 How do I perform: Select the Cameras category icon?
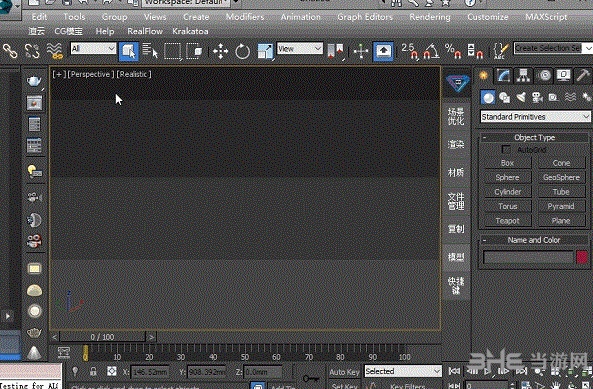[537, 98]
